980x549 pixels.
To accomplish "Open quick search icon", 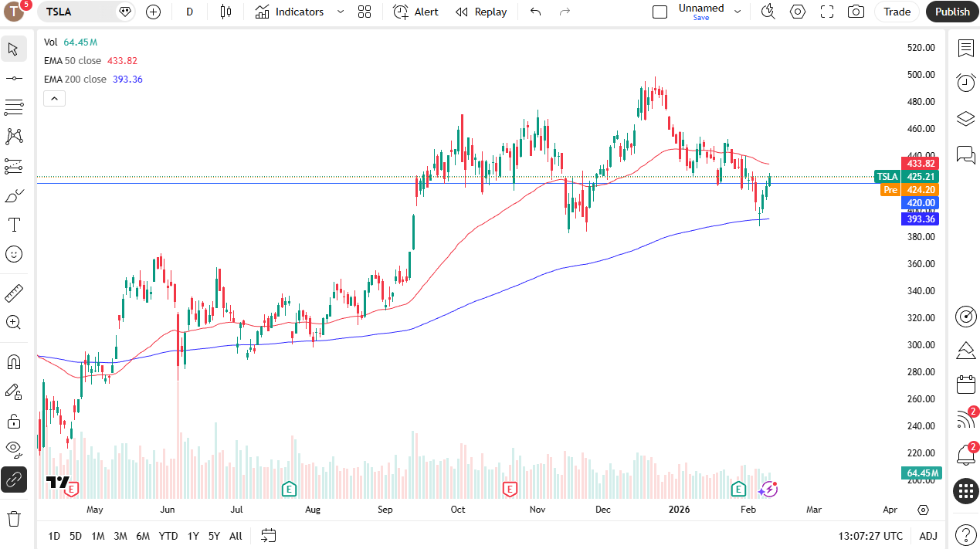I will (768, 12).
